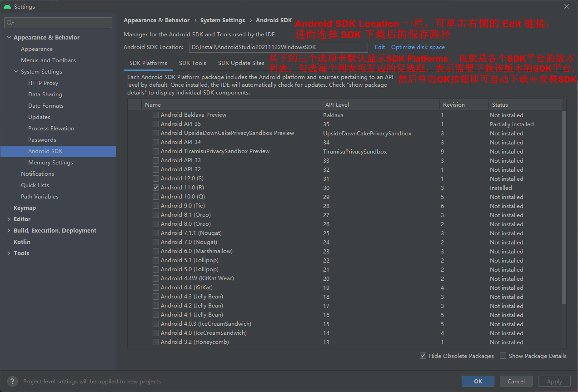Check the Android API 35 checkbox
Screen dimensions: 578x392
(x=156, y=124)
